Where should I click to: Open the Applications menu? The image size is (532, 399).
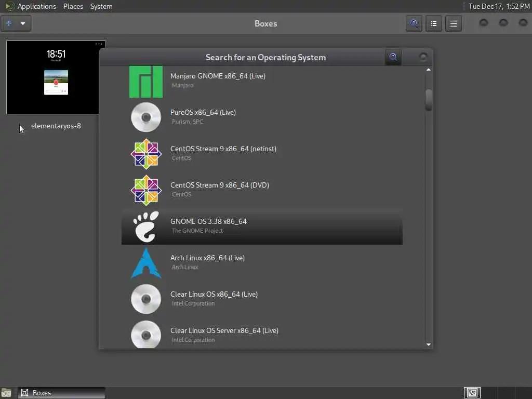point(37,6)
